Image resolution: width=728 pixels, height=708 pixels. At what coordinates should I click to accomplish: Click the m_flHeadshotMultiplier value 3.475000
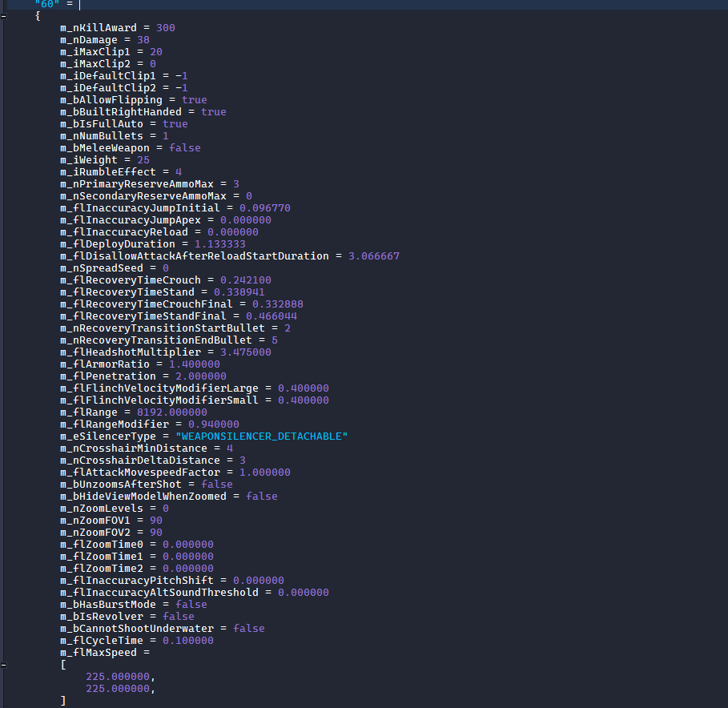point(245,352)
